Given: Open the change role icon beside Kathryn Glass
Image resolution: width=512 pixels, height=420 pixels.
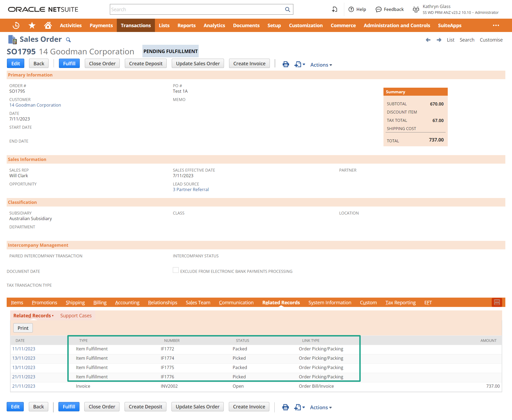Looking at the screenshot, I should tap(416, 10).
